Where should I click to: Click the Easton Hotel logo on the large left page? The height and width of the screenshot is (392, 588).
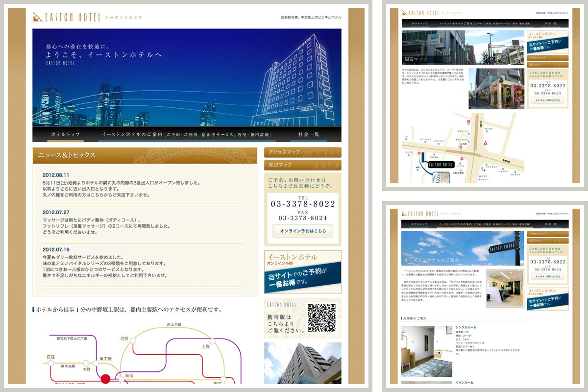tap(67, 17)
